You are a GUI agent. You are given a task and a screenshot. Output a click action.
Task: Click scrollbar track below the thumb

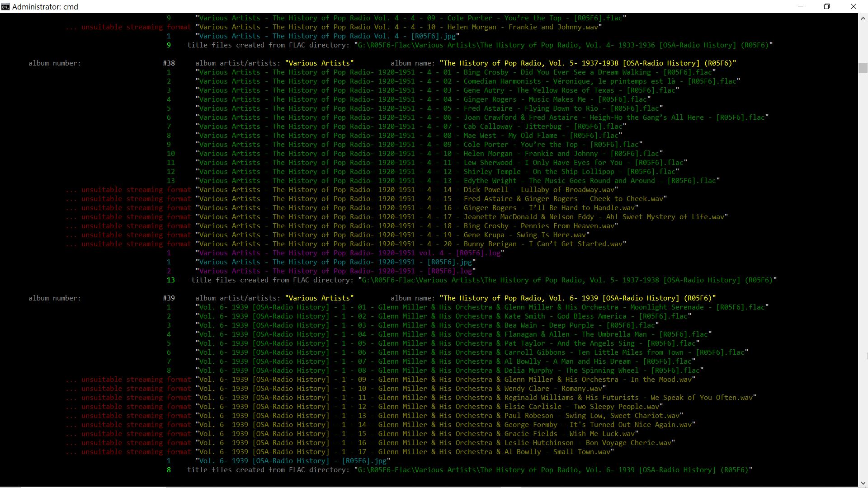tap(863, 271)
